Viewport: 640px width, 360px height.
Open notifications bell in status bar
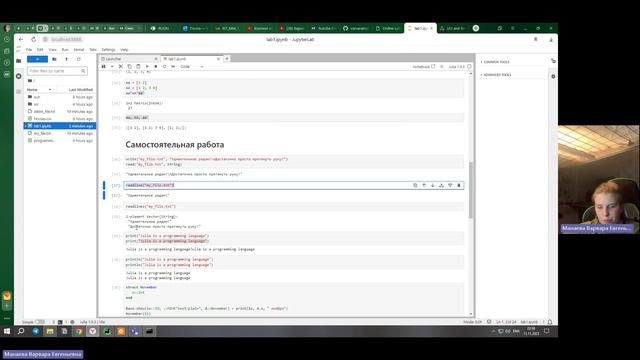pos(550,322)
